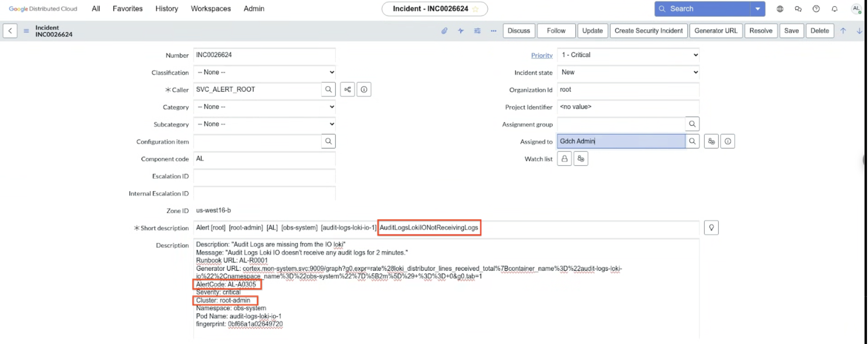Open the Favorites menu

point(127,9)
